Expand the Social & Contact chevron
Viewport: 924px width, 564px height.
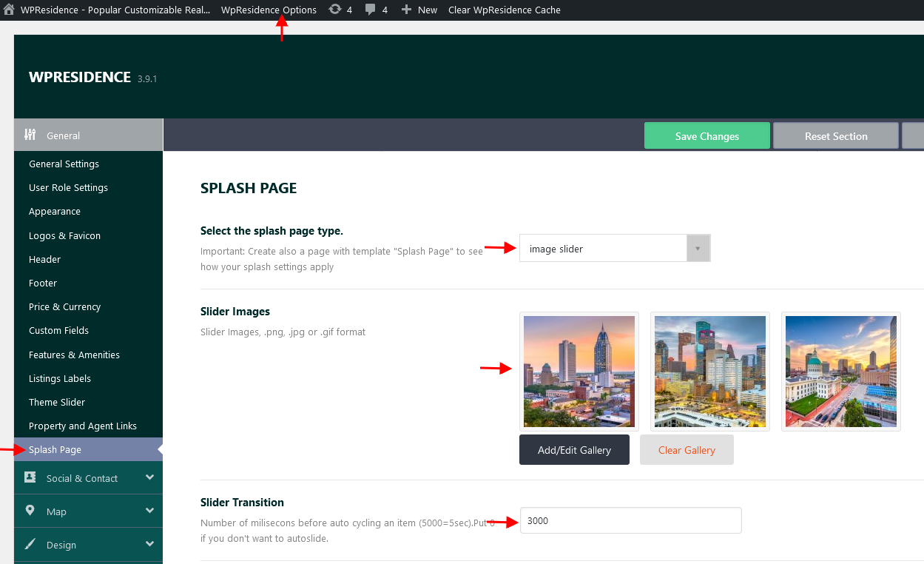click(x=150, y=477)
